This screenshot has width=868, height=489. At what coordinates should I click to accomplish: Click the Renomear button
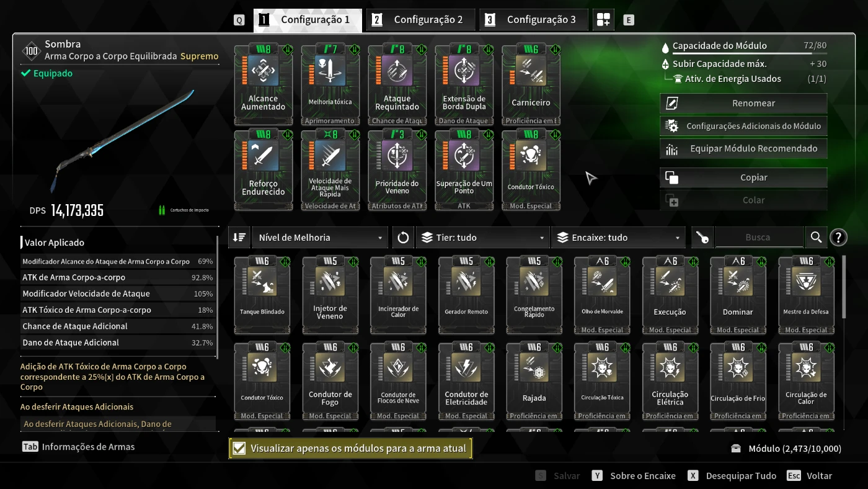(x=743, y=103)
